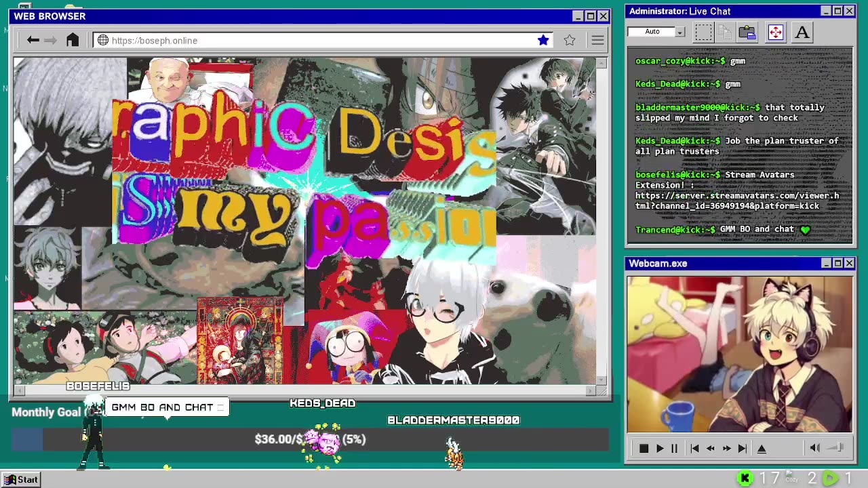Go back with the browser back arrow
The height and width of the screenshot is (488, 868).
tap(33, 41)
